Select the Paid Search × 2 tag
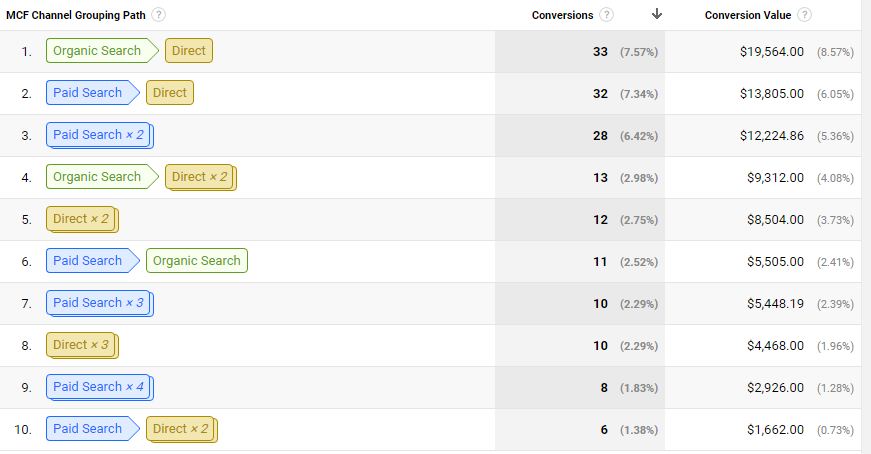 (99, 135)
